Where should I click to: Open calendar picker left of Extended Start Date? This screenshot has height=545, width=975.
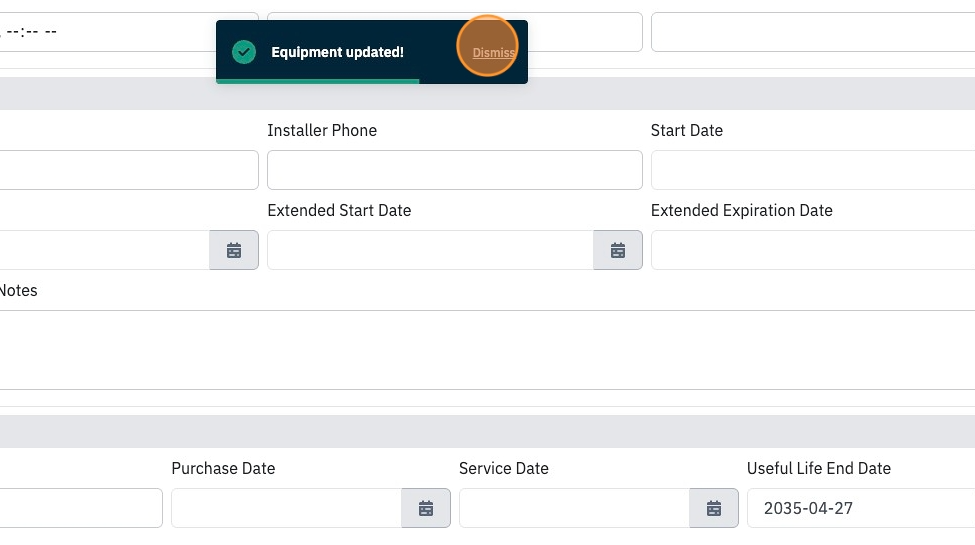point(234,250)
